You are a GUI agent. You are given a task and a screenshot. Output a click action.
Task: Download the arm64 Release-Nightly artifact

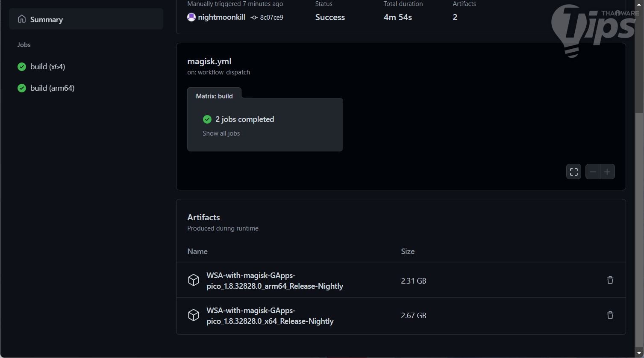click(274, 281)
